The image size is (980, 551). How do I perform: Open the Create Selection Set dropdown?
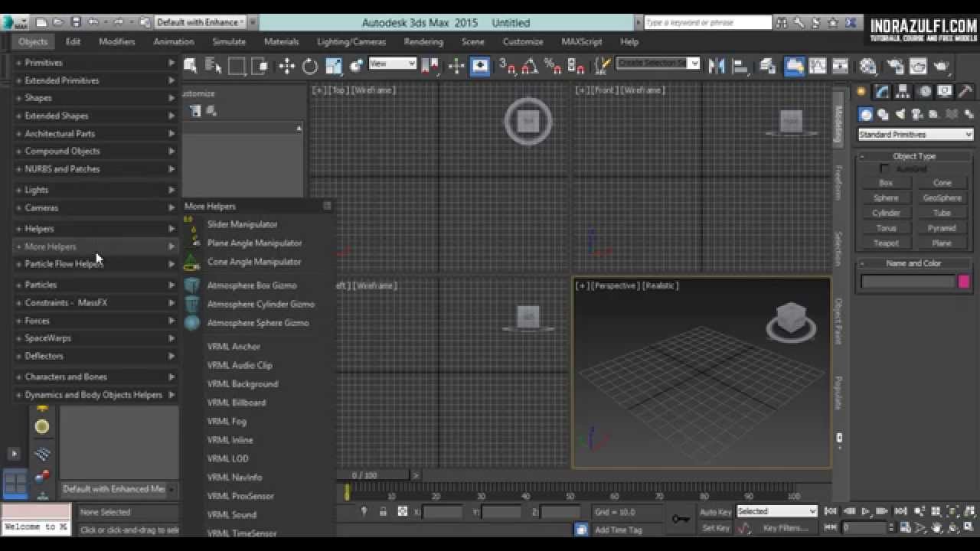[658, 64]
